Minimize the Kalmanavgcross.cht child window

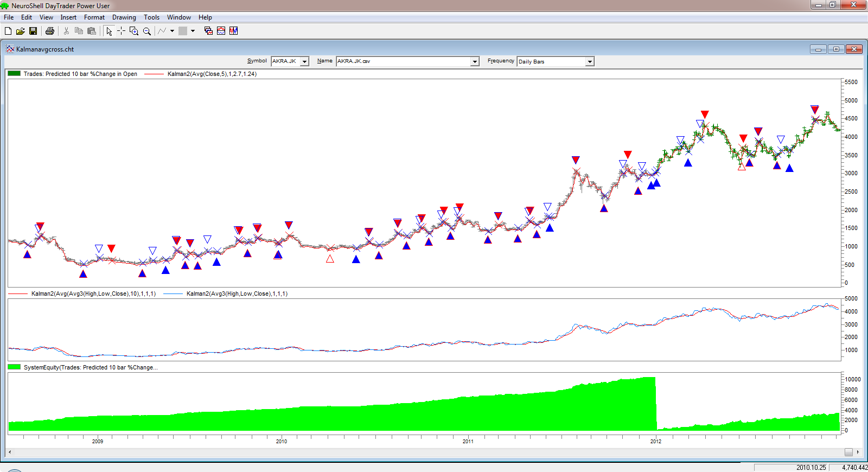(818, 49)
